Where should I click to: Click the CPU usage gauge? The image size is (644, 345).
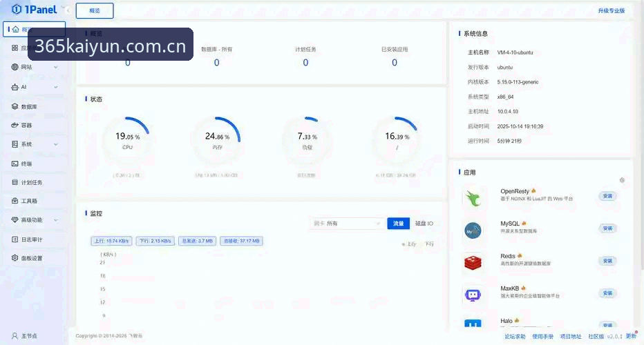point(127,140)
